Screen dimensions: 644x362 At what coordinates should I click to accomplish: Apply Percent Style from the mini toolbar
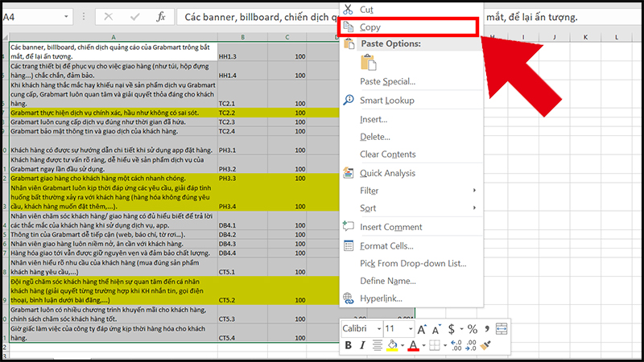pos(470,329)
